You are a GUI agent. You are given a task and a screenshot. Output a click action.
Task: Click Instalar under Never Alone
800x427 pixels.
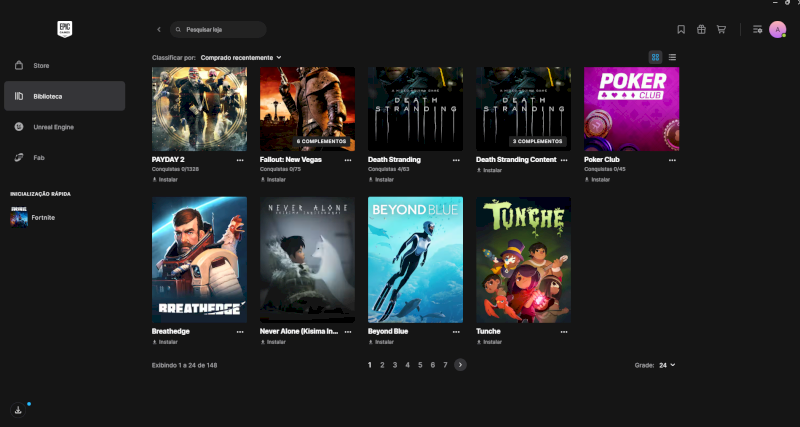(x=273, y=342)
